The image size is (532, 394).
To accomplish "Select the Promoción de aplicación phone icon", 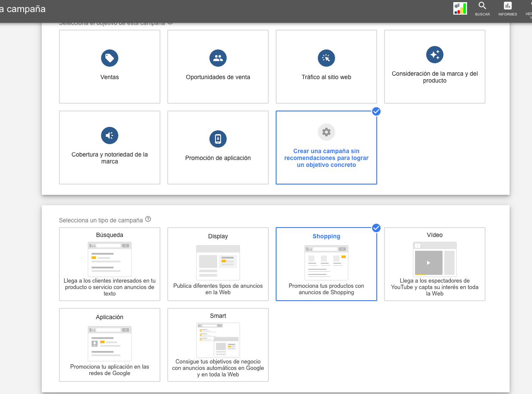I will (218, 139).
